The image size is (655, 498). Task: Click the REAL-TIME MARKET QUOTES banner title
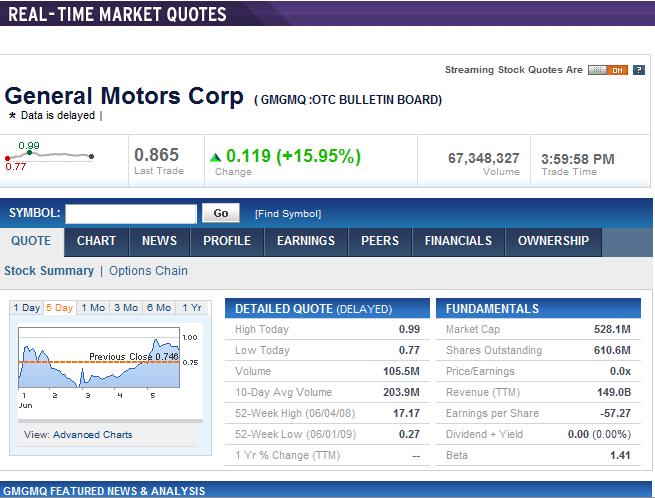coord(117,14)
